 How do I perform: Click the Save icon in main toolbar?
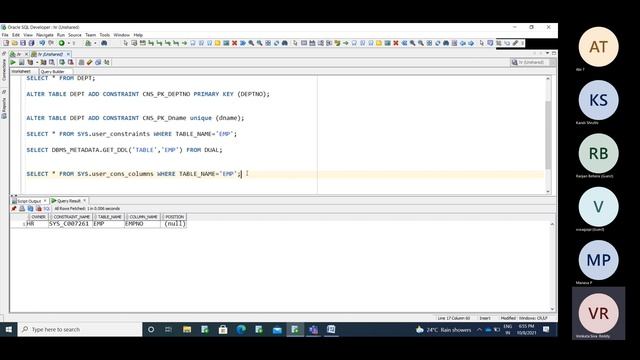pyautogui.click(x=23, y=43)
